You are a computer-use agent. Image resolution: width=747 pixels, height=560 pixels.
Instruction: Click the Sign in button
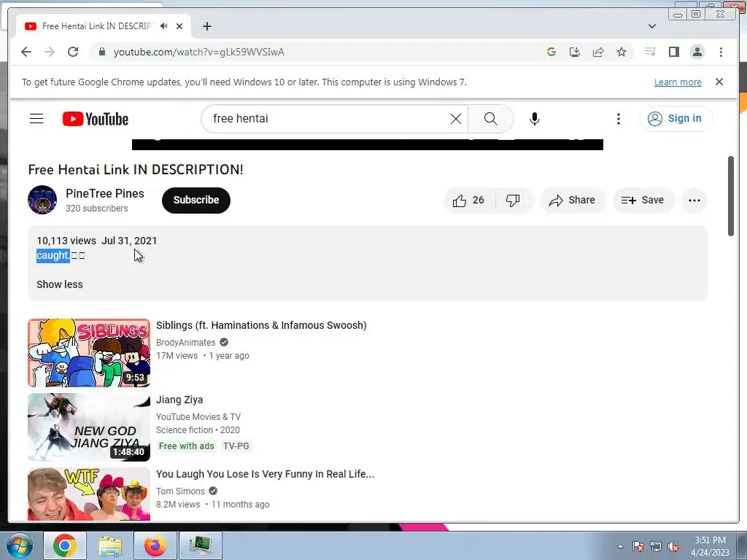[x=676, y=119]
